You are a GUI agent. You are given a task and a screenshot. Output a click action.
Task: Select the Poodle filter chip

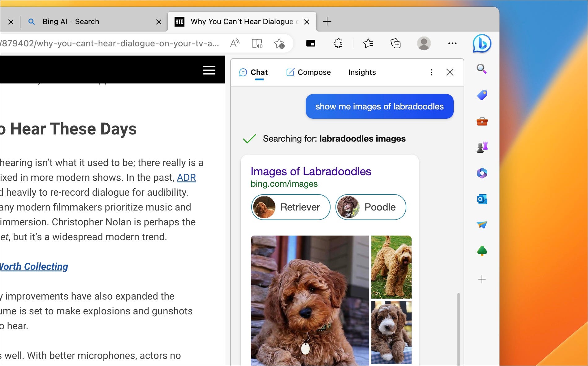point(370,207)
